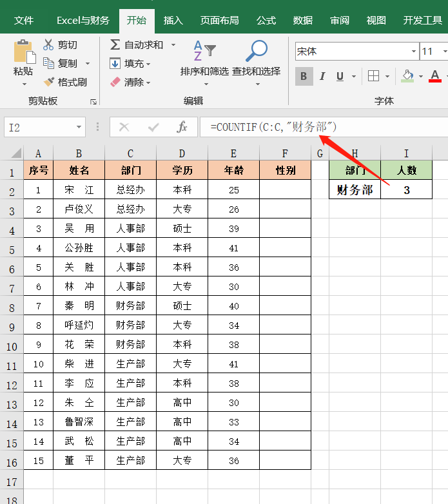Apply the red font color
The image size is (448, 504).
click(434, 76)
